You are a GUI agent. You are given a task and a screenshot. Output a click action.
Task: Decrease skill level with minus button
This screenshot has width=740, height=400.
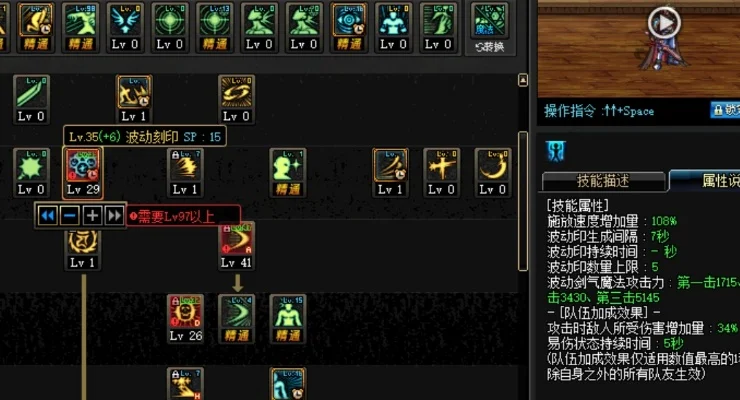[x=70, y=216]
